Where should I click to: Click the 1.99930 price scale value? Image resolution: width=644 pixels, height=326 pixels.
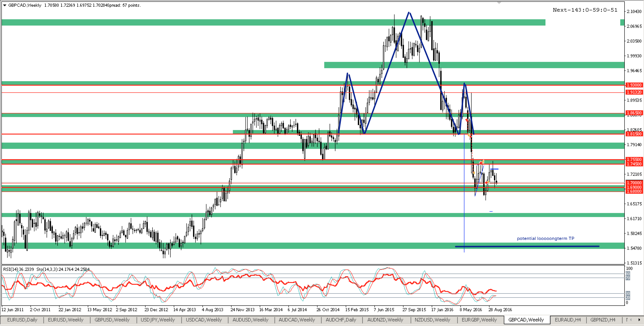[635, 56]
